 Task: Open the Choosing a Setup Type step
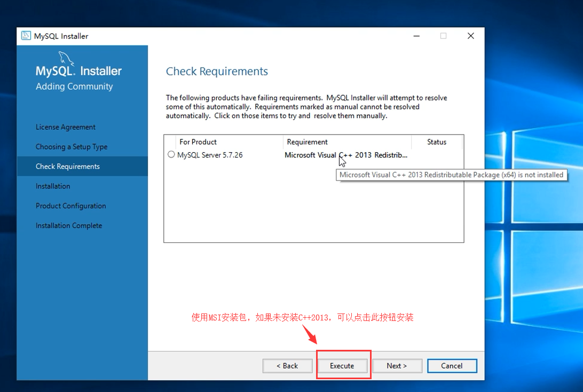72,147
